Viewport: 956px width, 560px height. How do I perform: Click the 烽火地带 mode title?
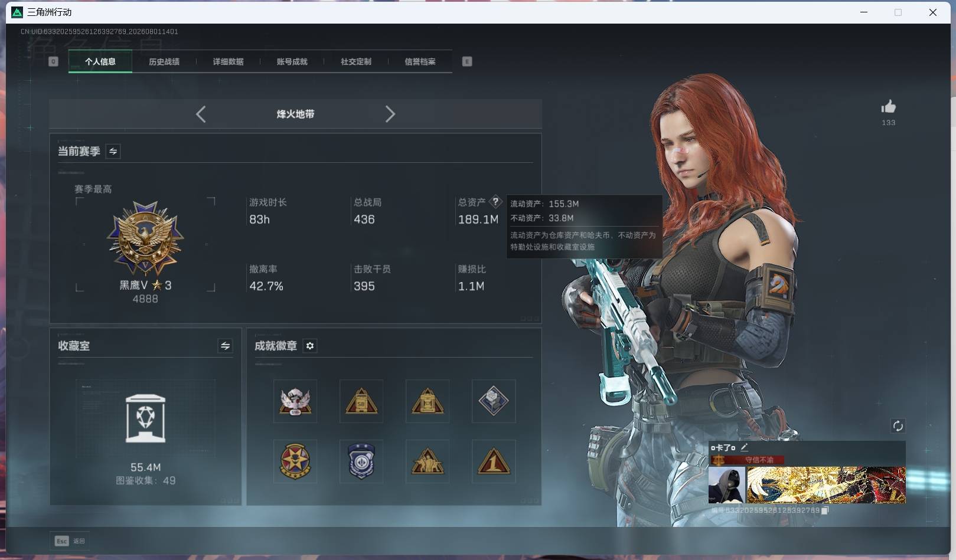click(x=295, y=114)
